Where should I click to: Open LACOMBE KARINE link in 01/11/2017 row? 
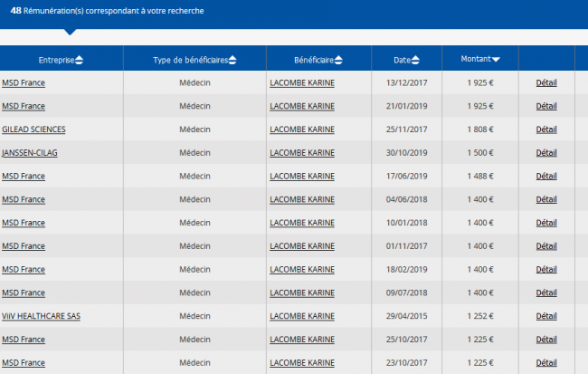tap(302, 246)
